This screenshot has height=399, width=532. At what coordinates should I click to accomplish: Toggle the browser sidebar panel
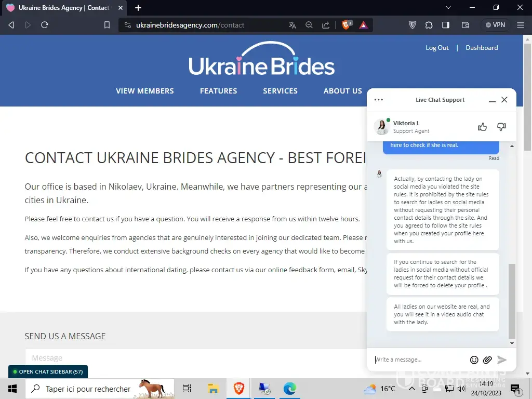click(x=446, y=25)
